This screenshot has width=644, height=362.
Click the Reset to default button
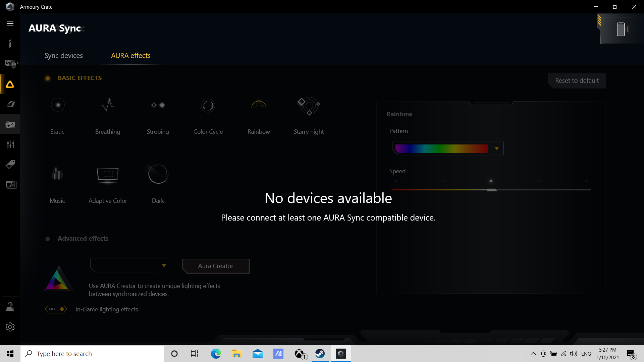(x=577, y=81)
